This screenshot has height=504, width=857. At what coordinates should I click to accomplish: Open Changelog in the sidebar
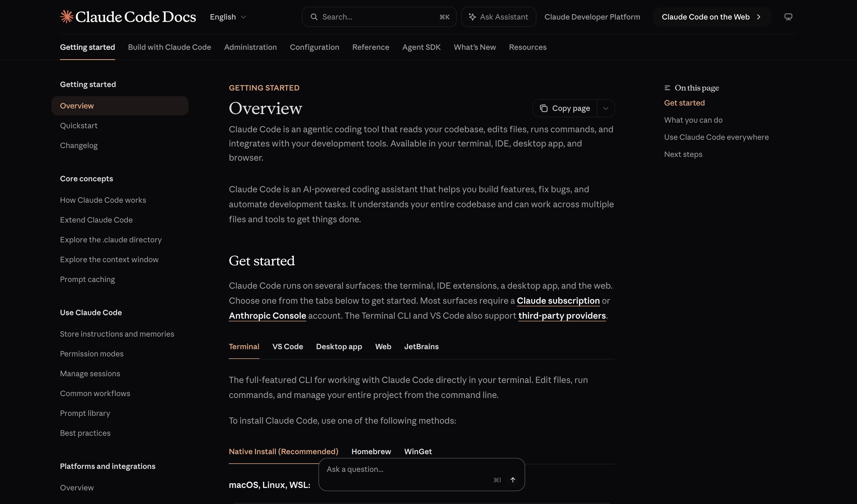coord(78,145)
